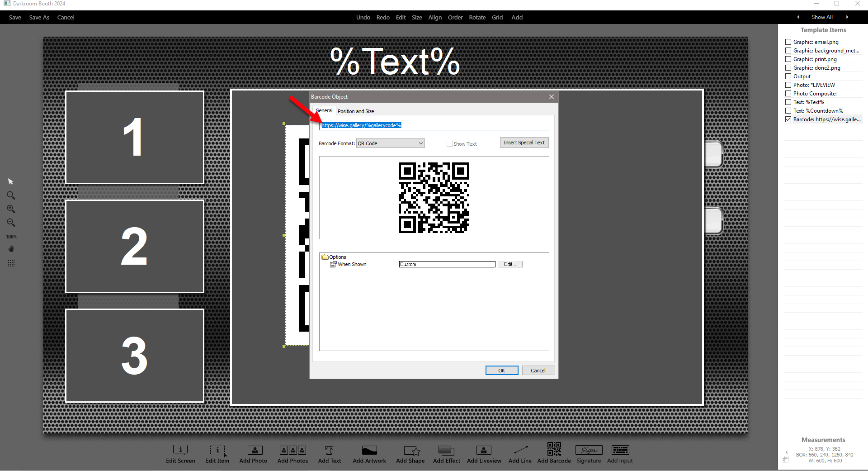This screenshot has height=471, width=868.
Task: Select the %Text% title on canvas
Action: tap(395, 62)
